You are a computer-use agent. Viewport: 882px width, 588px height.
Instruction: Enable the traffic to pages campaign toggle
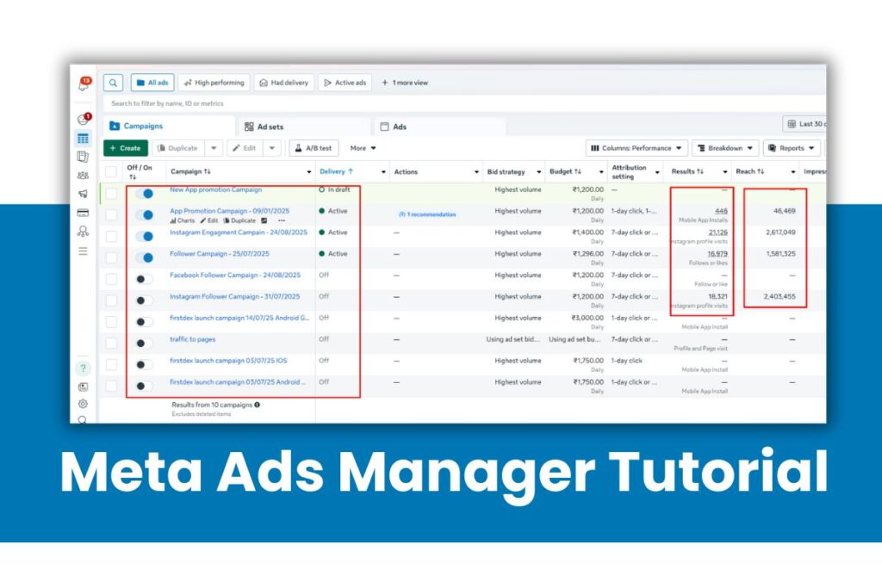[144, 343]
